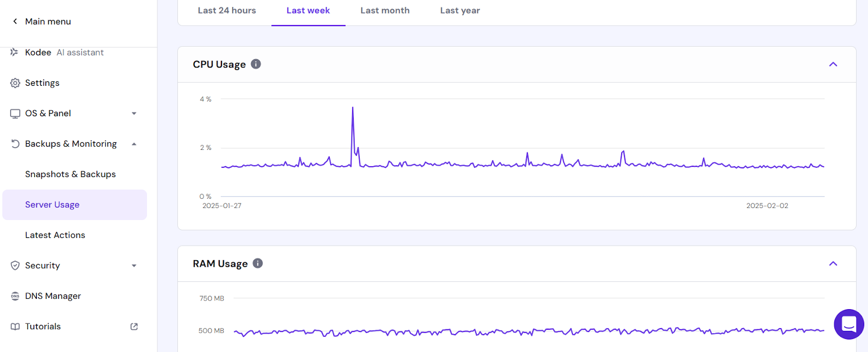Click the CPU Usage info icon

click(x=256, y=64)
